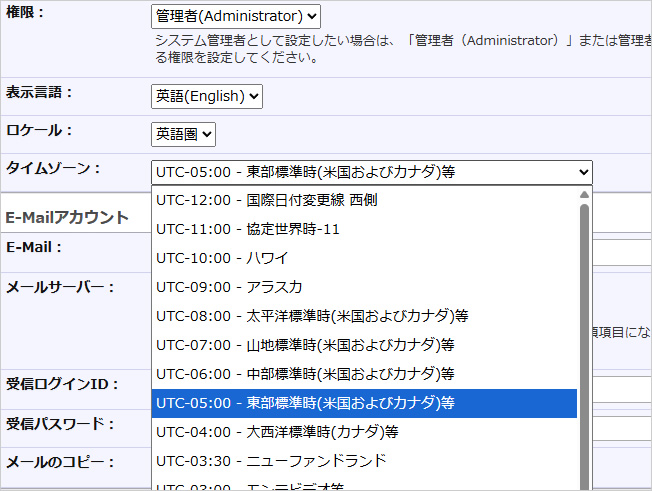This screenshot has width=652, height=491.
Task: Select UTC-12:00 国際日付変更線 西側 option
Action: click(x=364, y=200)
